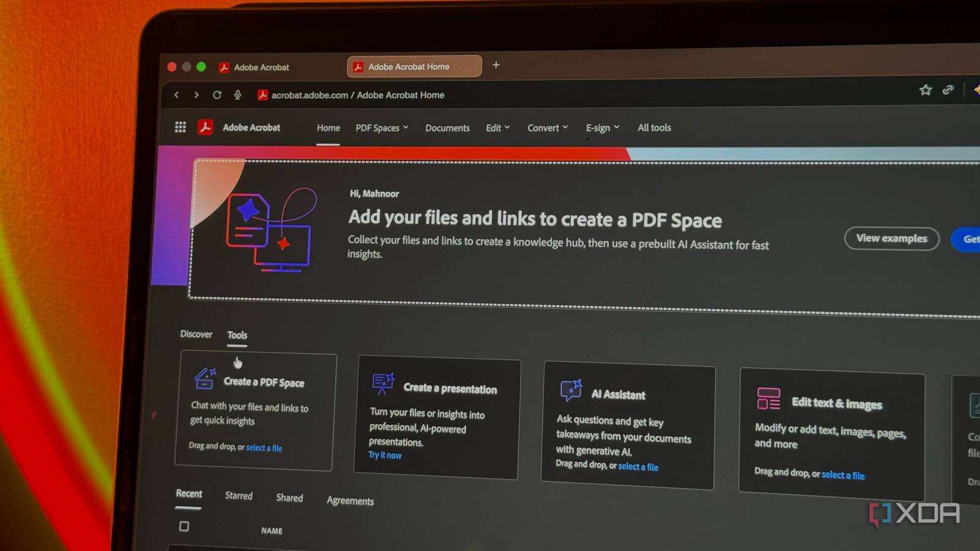Open the Documents section
Screen dimensions: 980x551
447,127
